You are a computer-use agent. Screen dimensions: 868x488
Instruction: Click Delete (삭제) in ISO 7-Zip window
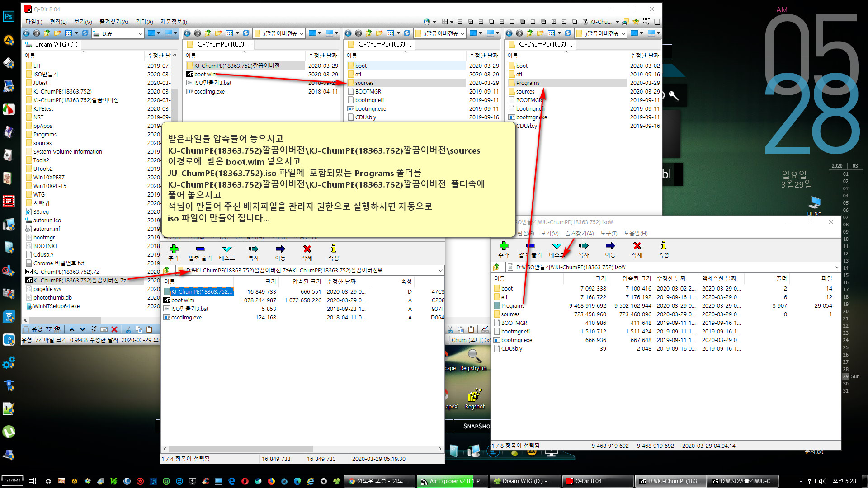pyautogui.click(x=637, y=249)
